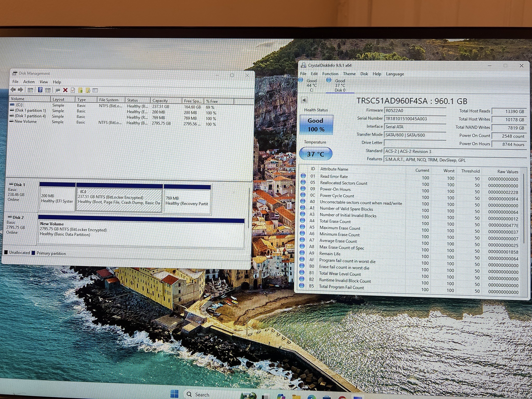Open Language menu in CrystalDiskInfo

(x=395, y=74)
